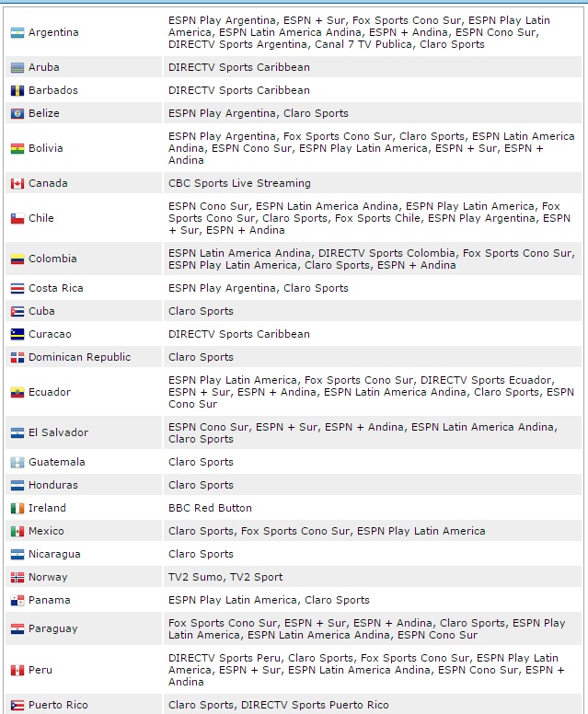
Task: Click the Ireland flag icon
Action: (x=17, y=508)
